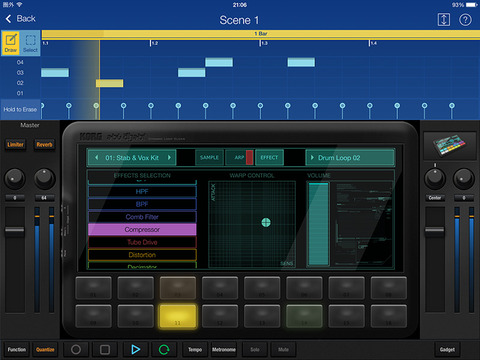Open the help question mark icon
This screenshot has height=360, width=480.
click(465, 20)
